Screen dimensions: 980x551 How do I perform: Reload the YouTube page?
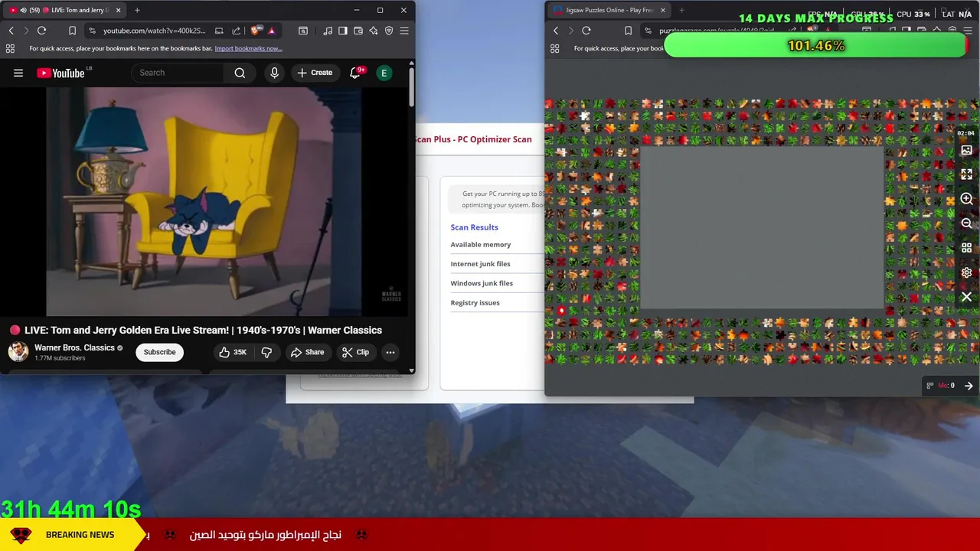pyautogui.click(x=41, y=31)
